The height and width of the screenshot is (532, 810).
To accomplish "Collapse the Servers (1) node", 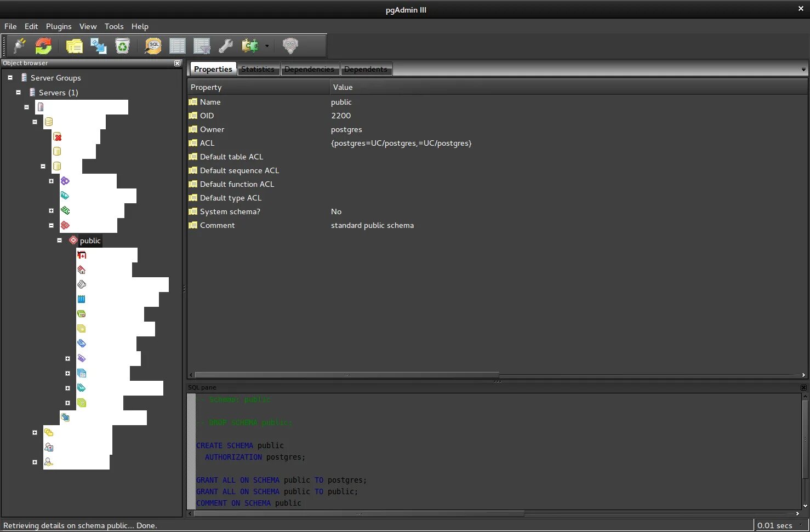I will point(18,93).
